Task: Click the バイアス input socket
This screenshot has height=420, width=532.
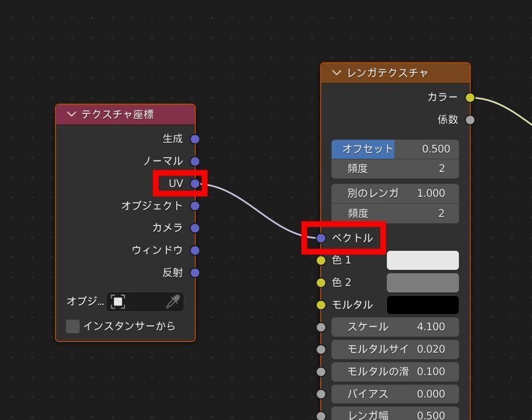Action: 321,394
